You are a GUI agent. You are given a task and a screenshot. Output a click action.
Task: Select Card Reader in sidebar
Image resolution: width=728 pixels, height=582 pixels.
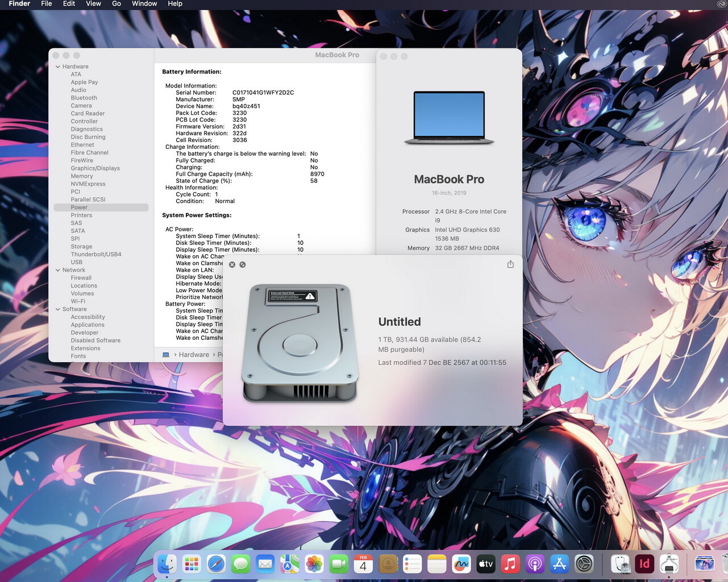88,114
